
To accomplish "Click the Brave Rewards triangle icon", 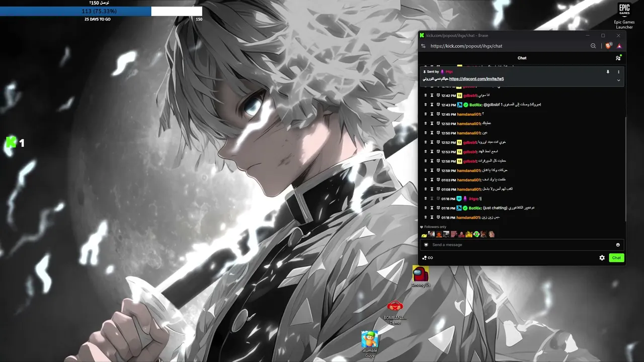I will (x=619, y=46).
